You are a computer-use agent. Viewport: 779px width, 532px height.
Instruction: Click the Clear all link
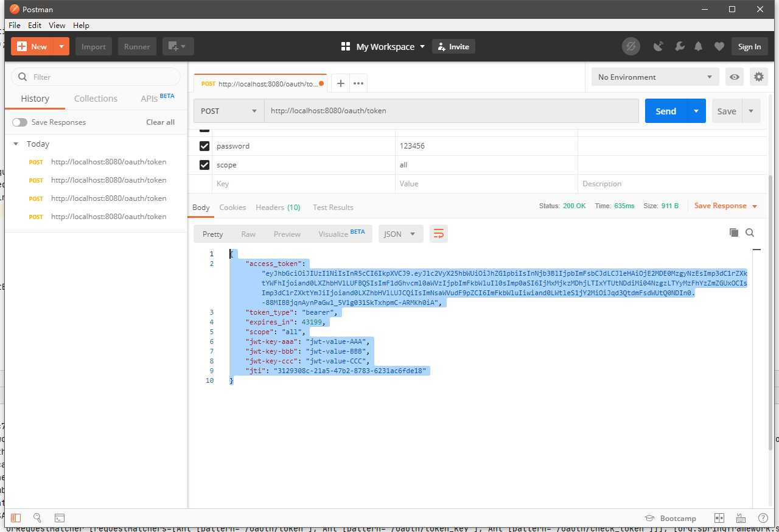click(x=160, y=122)
